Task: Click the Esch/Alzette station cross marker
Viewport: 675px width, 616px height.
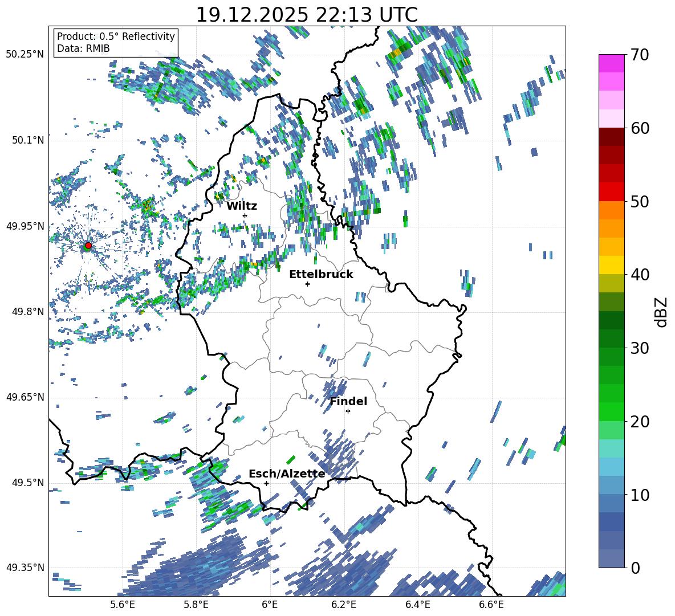Action: (266, 483)
